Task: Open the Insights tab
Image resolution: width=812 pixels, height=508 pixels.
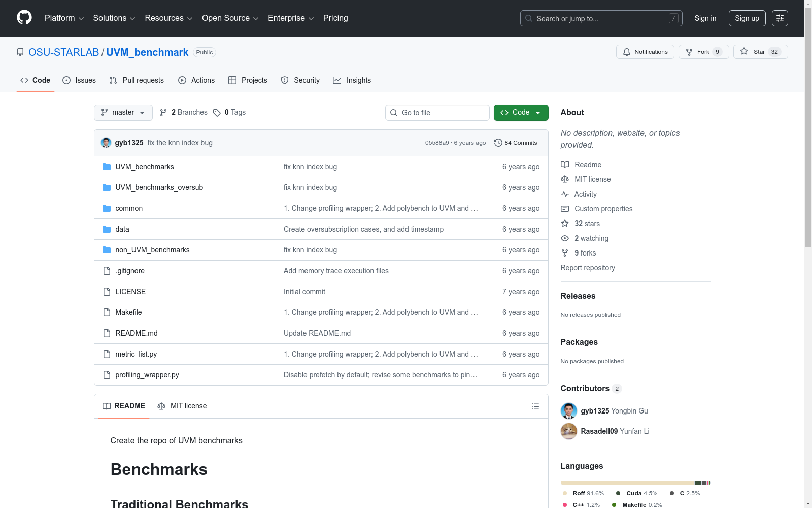Action: coord(352,80)
